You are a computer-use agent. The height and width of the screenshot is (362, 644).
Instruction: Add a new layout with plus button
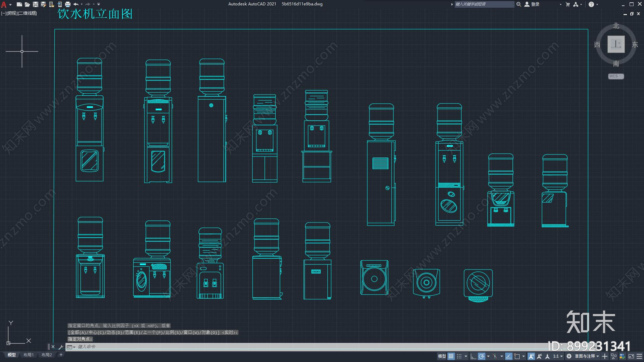pos(61,355)
